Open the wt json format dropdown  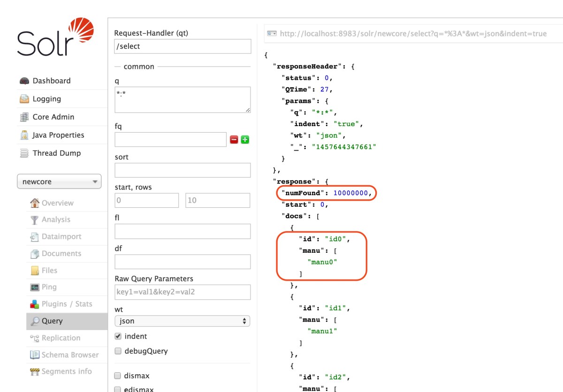(182, 321)
